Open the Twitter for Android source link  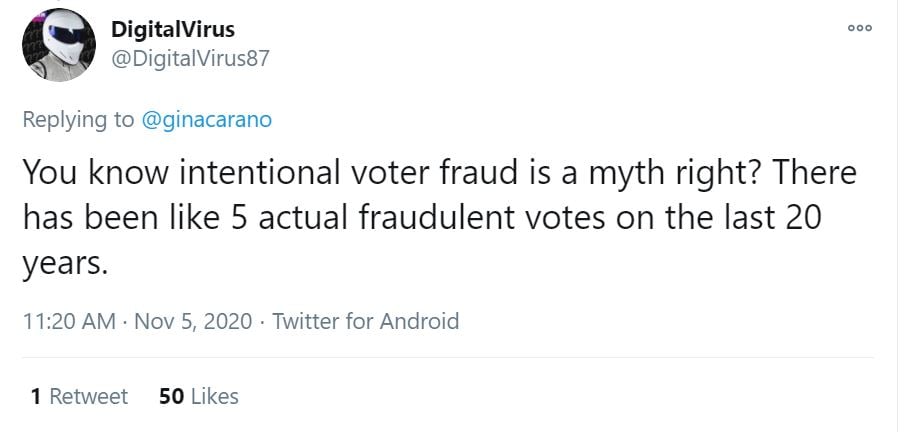tap(365, 321)
